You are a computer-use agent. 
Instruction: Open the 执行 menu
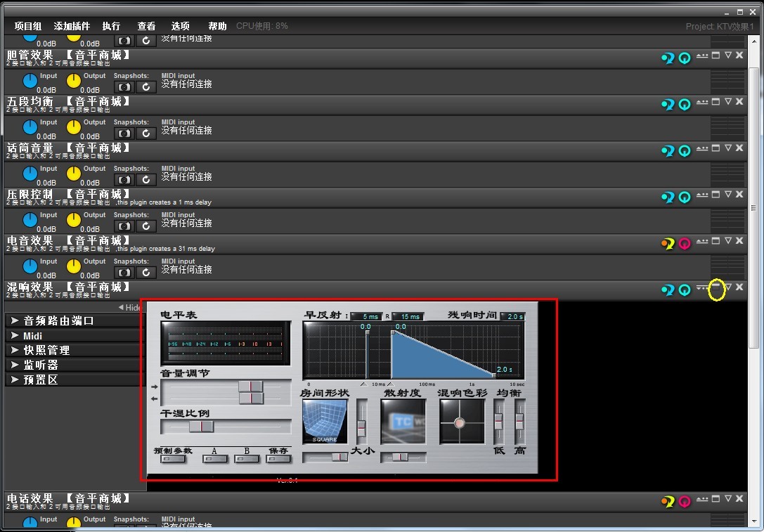pyautogui.click(x=111, y=26)
